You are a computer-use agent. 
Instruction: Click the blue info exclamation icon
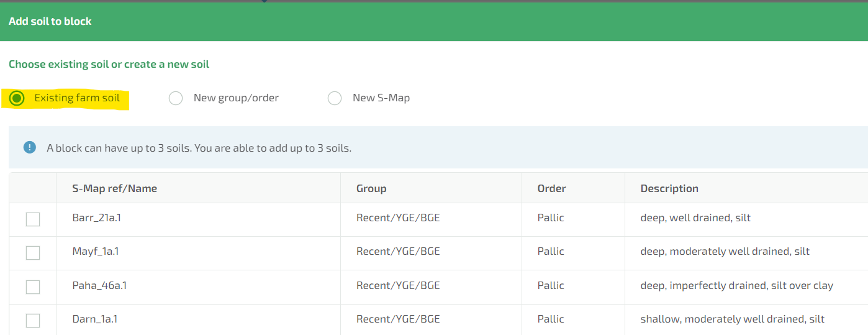pyautogui.click(x=29, y=147)
